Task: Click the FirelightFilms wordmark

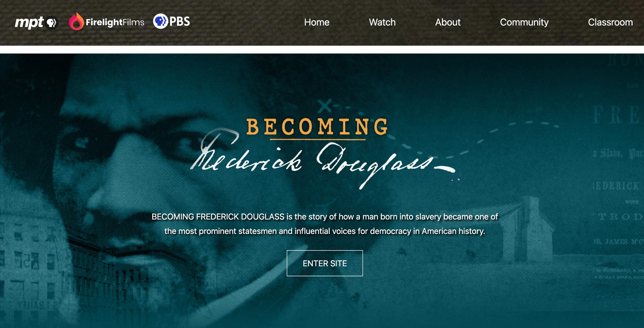Action: click(x=115, y=22)
